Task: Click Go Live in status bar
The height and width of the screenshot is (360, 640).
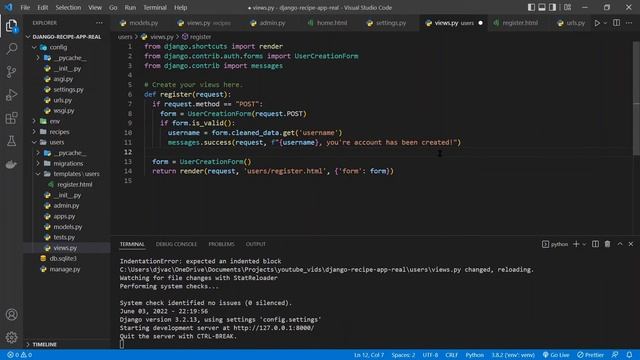Action: 556,355
